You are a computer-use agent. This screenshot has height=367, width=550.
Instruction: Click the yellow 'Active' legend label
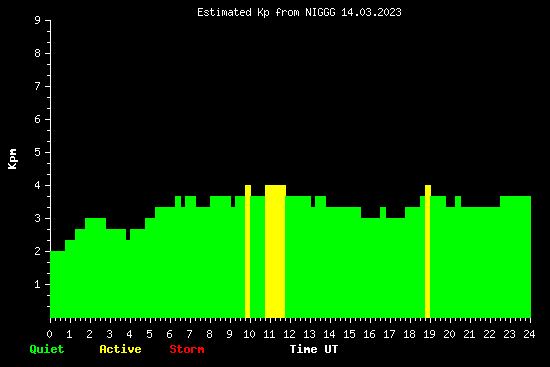point(120,349)
